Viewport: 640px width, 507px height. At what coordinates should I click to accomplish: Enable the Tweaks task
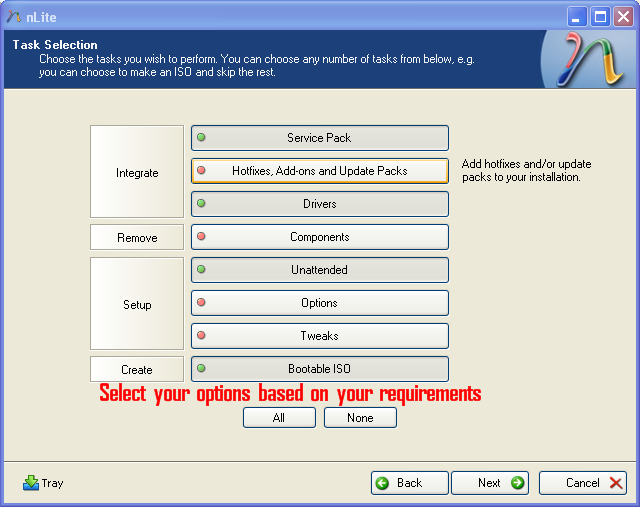tap(320, 336)
